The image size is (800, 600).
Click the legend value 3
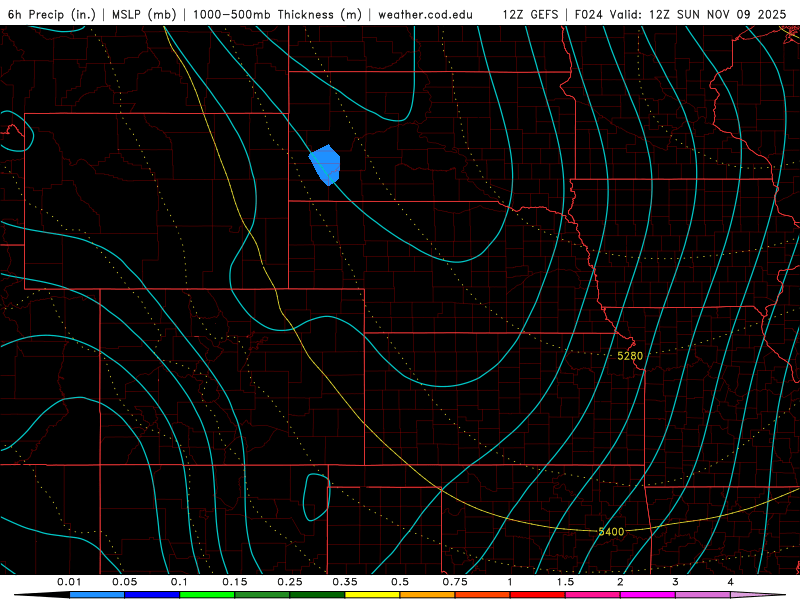676,582
